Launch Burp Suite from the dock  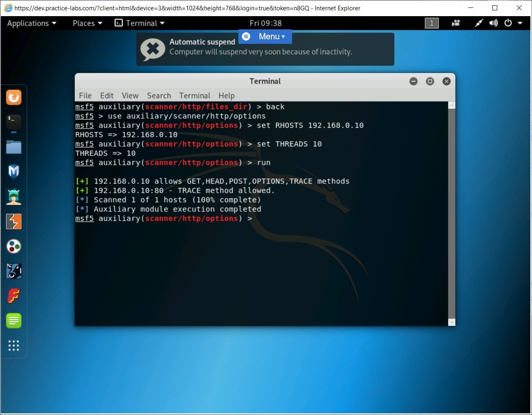(x=14, y=221)
